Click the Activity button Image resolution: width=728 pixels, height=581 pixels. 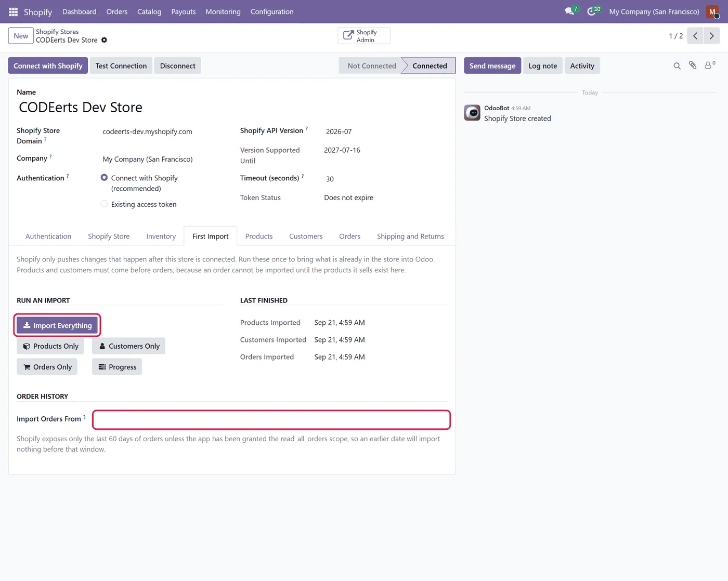(582, 66)
